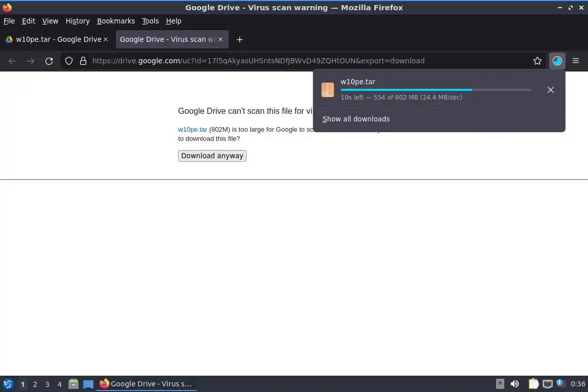Open the Firefox hamburger menu
Image resolution: width=588 pixels, height=392 pixels.
click(576, 61)
